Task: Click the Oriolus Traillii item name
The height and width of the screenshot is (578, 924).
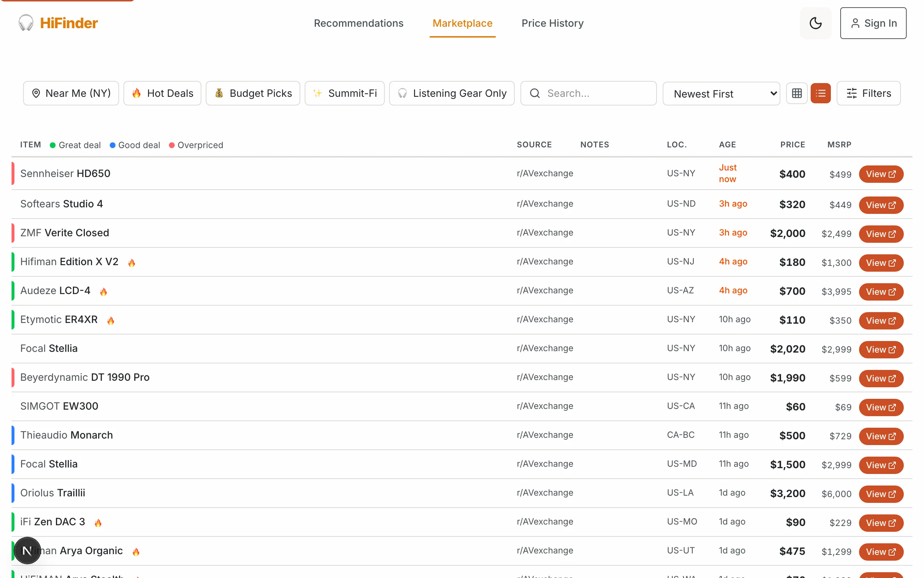Action: coord(53,493)
